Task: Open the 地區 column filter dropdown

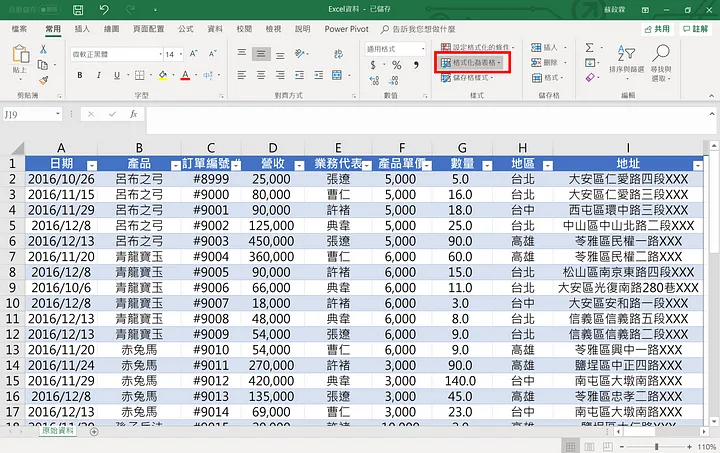Action: tap(547, 166)
